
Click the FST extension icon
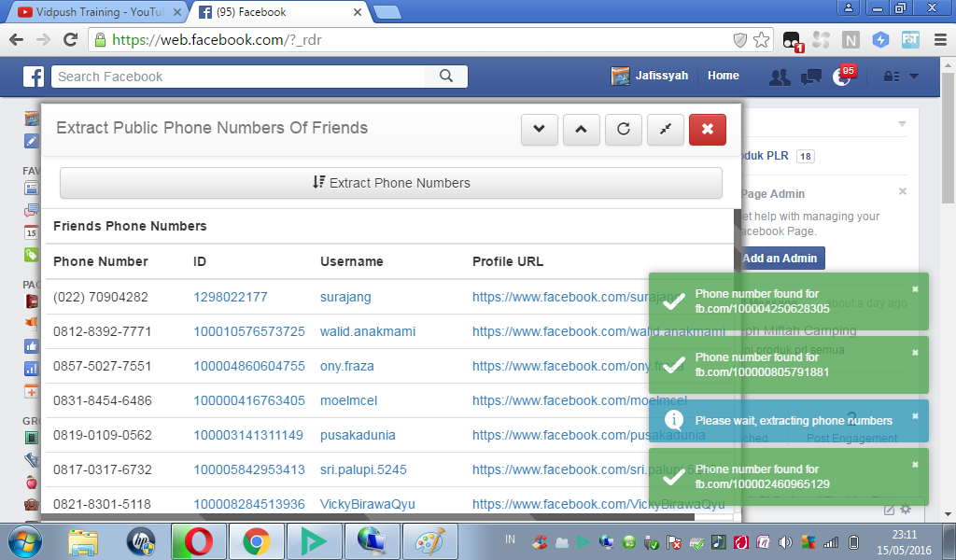click(910, 40)
